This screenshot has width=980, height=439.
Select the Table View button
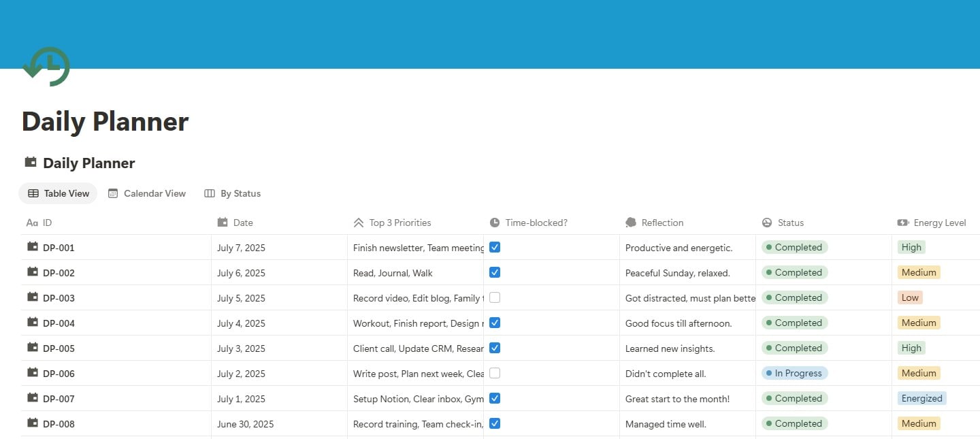[58, 193]
